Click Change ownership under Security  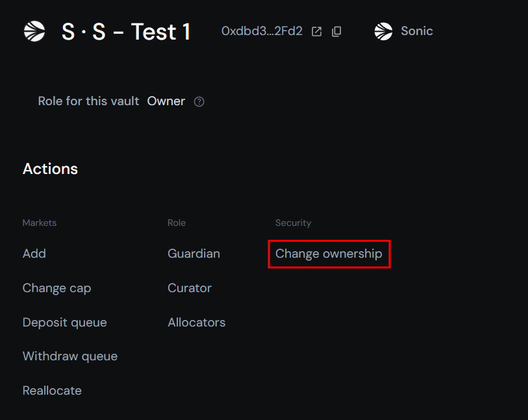(x=329, y=254)
